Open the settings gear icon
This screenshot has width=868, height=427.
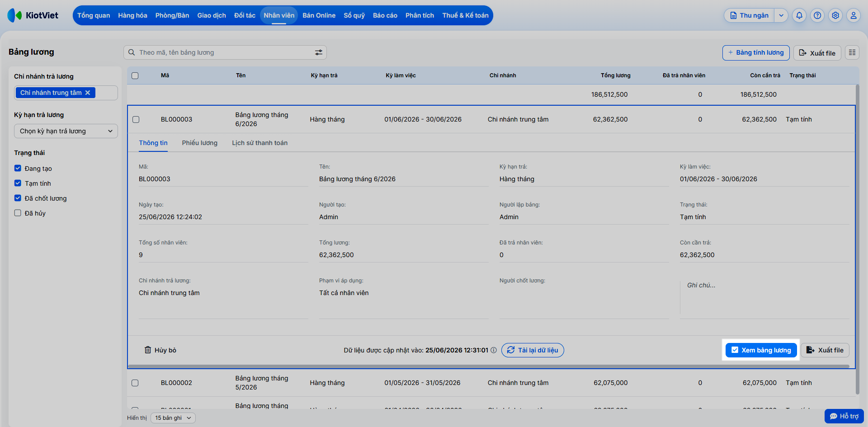click(x=835, y=15)
